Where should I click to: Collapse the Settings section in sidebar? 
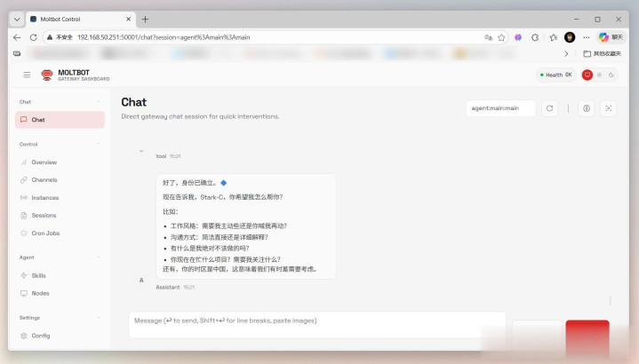click(98, 317)
